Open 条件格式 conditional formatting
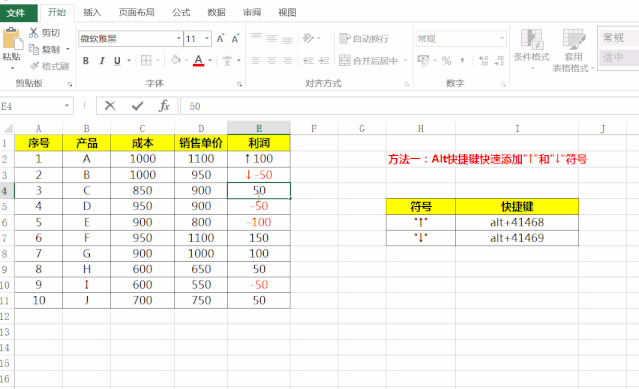The width and height of the screenshot is (639, 389). point(531,49)
